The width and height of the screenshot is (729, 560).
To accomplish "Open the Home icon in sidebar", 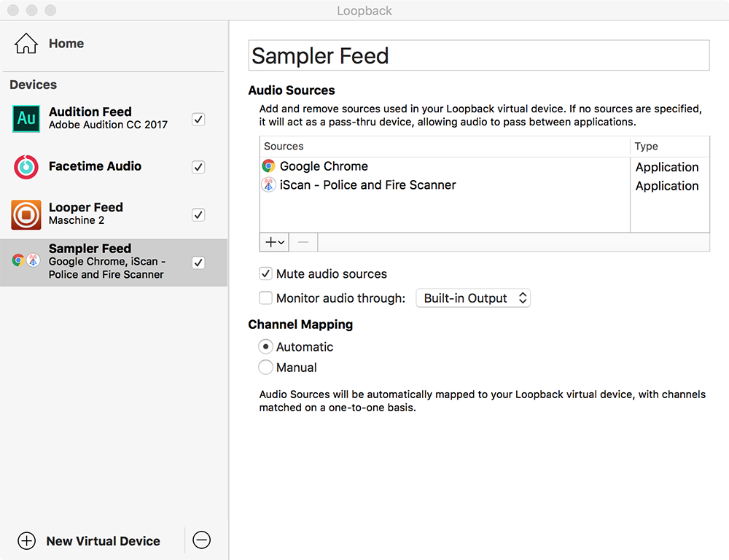I will (26, 43).
